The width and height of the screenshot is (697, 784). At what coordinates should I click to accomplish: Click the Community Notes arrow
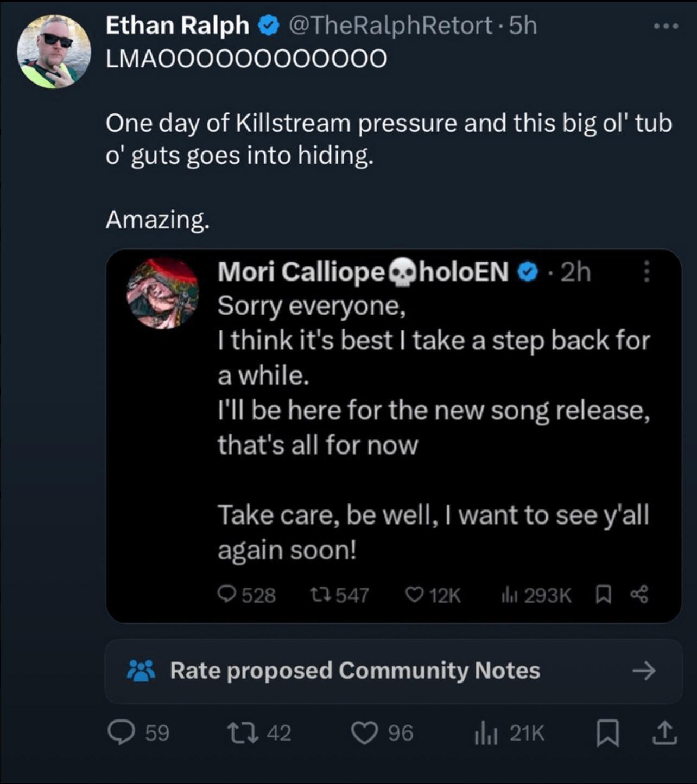pos(644,671)
